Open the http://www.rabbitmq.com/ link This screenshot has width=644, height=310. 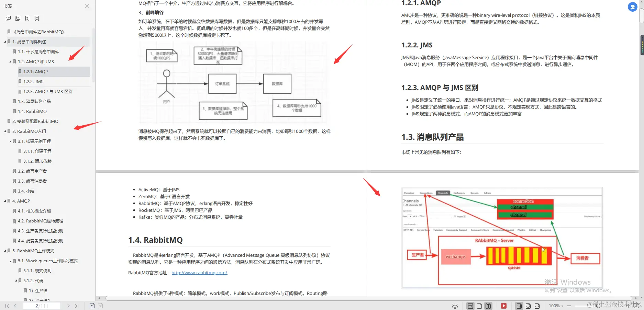click(x=199, y=273)
